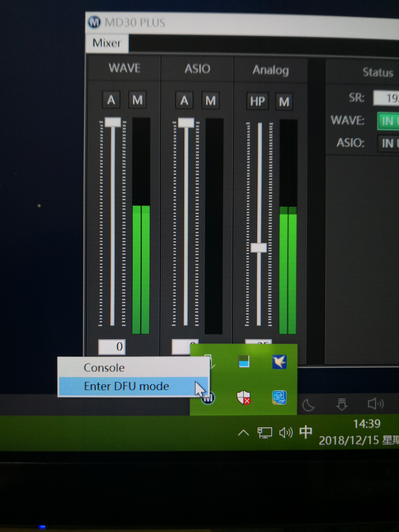
Task: Click the blue monitor tray icon
Action: click(279, 397)
